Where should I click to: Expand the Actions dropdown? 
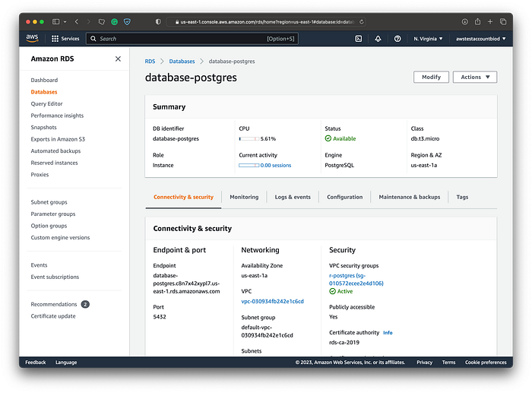click(x=475, y=77)
